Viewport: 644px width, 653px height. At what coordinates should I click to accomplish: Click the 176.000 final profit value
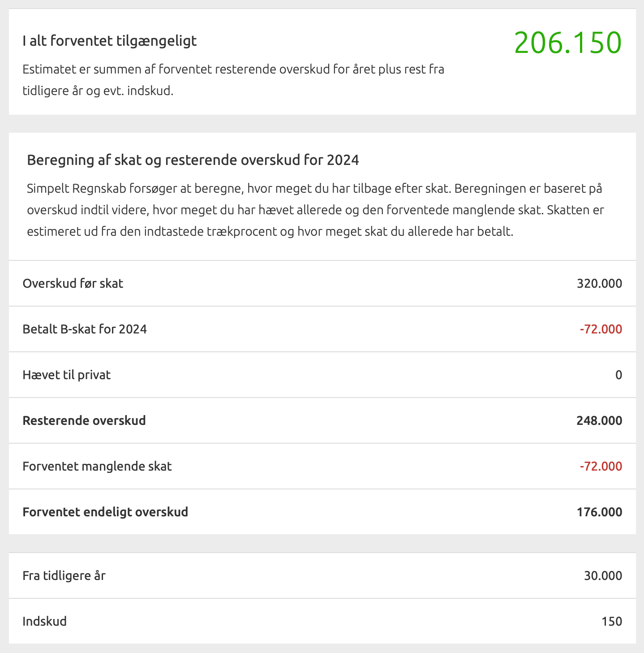[x=599, y=512]
